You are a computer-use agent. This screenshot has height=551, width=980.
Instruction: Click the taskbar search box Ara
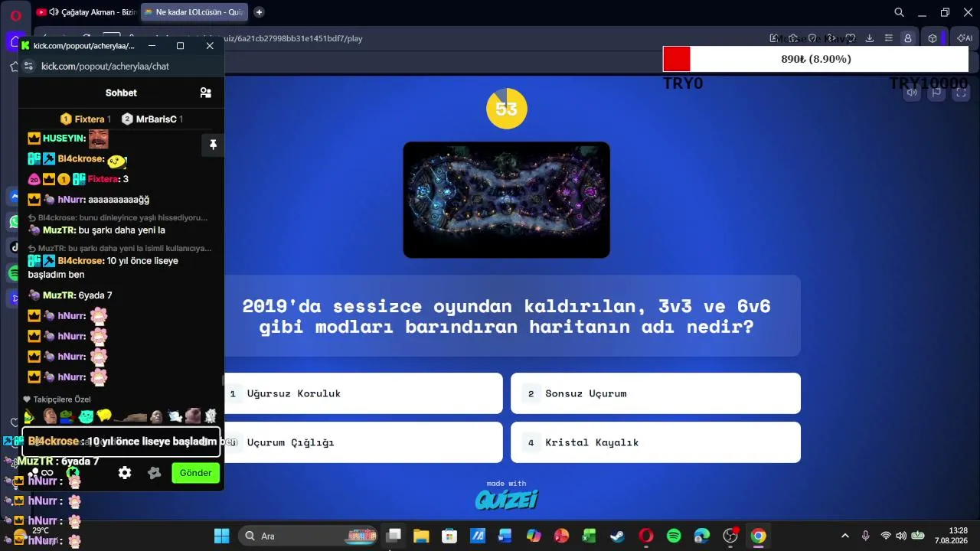pos(309,536)
